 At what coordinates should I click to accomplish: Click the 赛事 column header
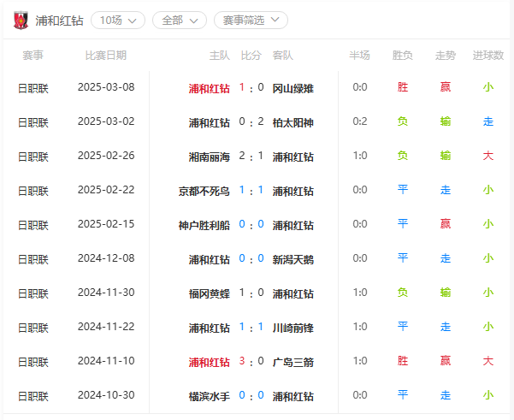(x=32, y=55)
